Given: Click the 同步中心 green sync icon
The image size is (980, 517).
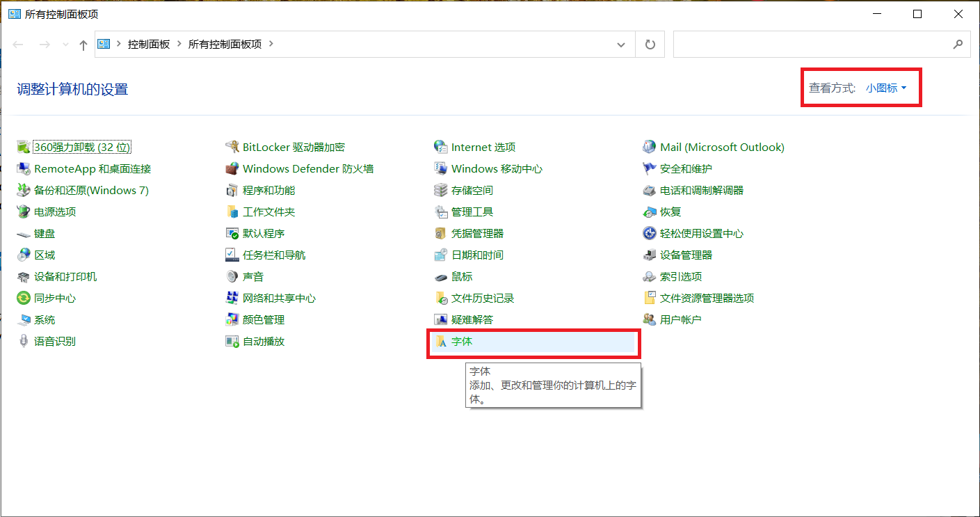Looking at the screenshot, I should tap(24, 298).
